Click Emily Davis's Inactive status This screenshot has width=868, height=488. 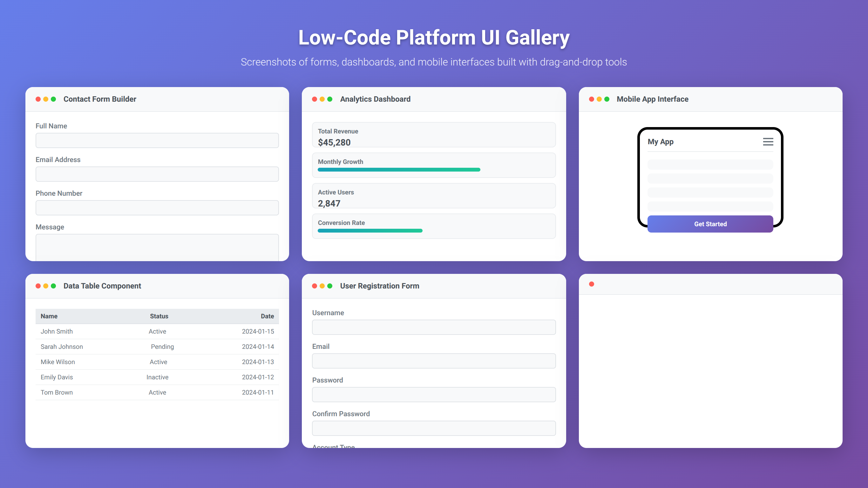(x=157, y=377)
